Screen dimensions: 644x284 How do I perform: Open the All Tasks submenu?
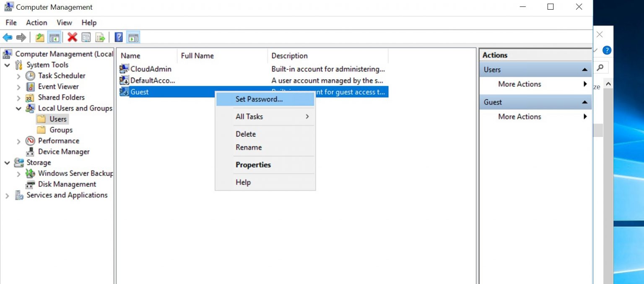[249, 116]
